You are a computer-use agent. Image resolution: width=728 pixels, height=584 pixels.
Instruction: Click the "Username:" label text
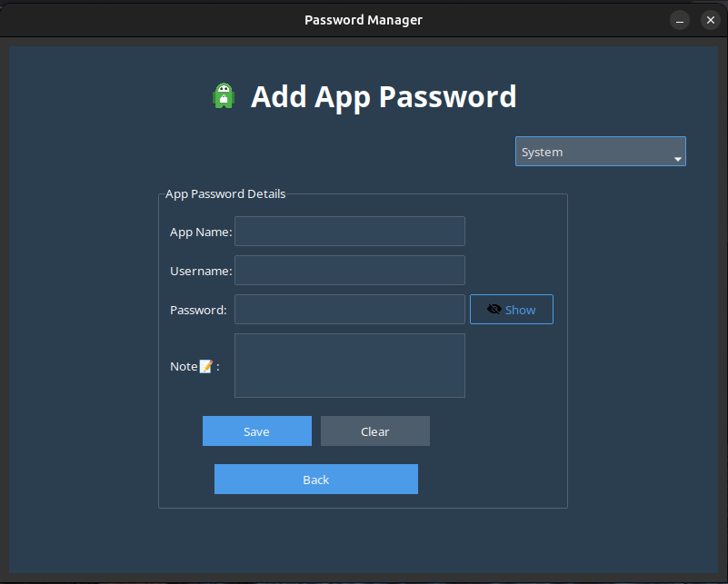click(201, 271)
